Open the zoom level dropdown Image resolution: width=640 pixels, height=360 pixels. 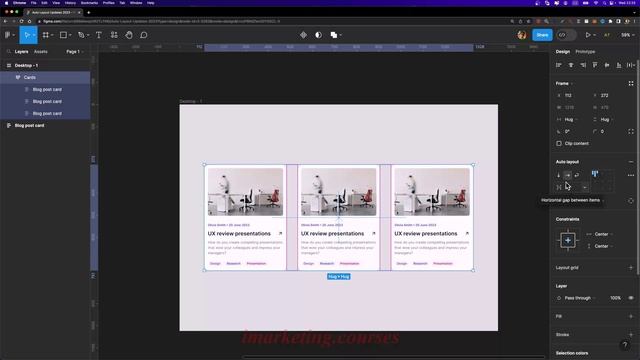[627, 35]
